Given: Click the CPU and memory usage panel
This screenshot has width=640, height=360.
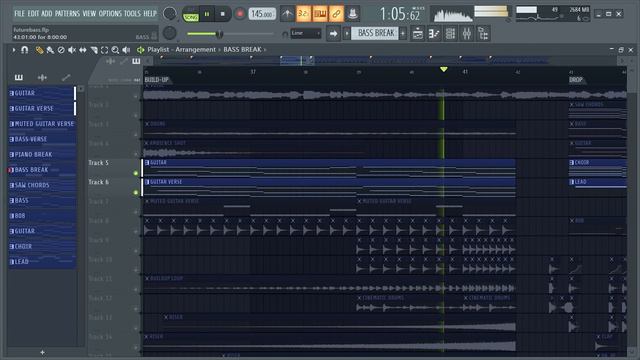Looking at the screenshot, I should [553, 14].
